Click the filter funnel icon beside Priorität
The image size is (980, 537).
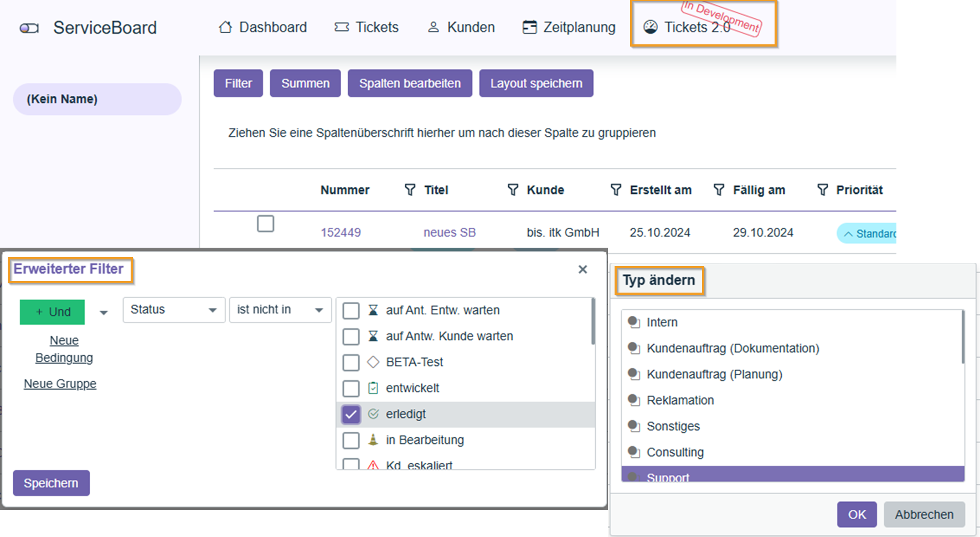pyautogui.click(x=823, y=190)
